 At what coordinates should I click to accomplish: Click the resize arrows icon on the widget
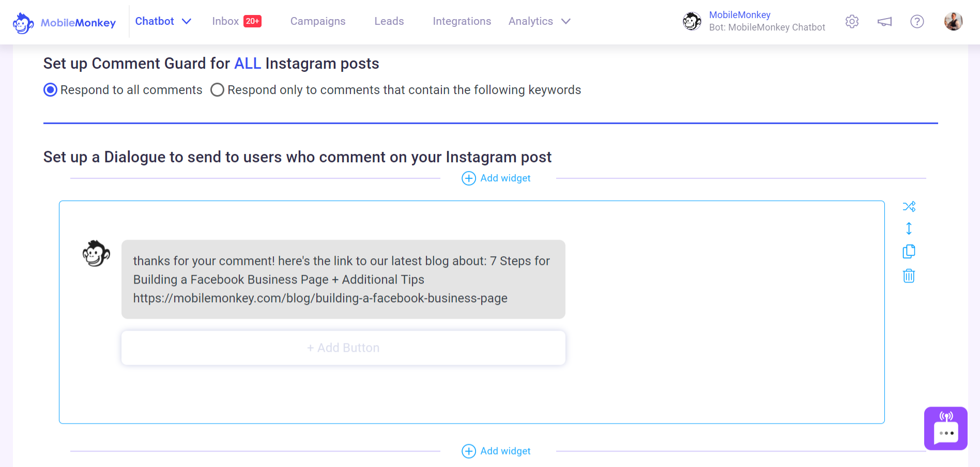pos(909,228)
